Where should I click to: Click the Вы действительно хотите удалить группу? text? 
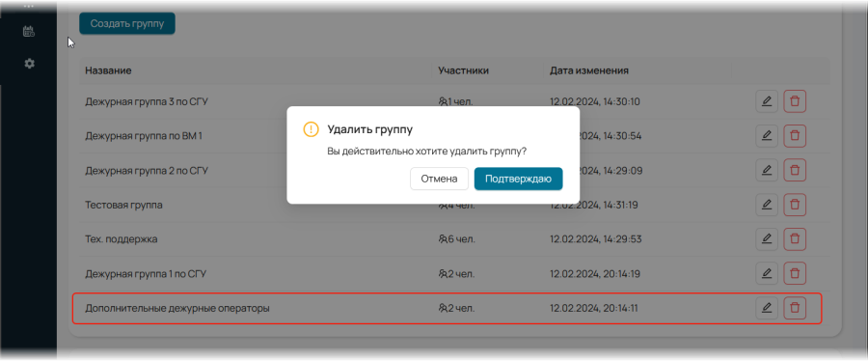[x=427, y=152]
